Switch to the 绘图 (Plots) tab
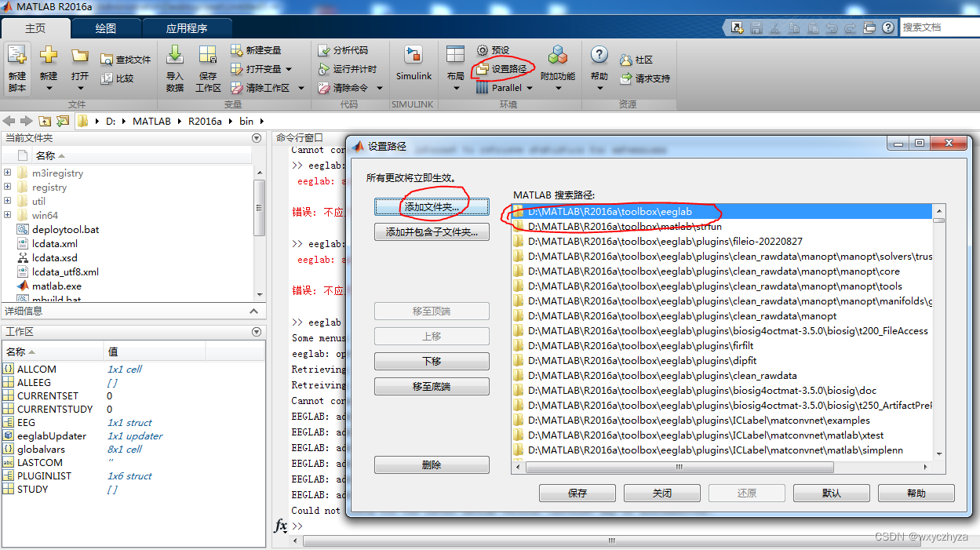This screenshot has width=980, height=550. pos(106,28)
